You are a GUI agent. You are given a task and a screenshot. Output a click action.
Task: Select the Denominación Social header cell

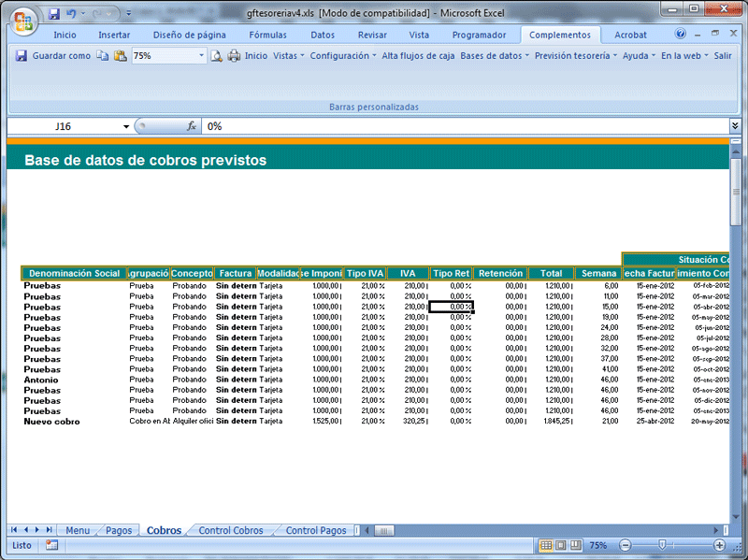(x=75, y=273)
